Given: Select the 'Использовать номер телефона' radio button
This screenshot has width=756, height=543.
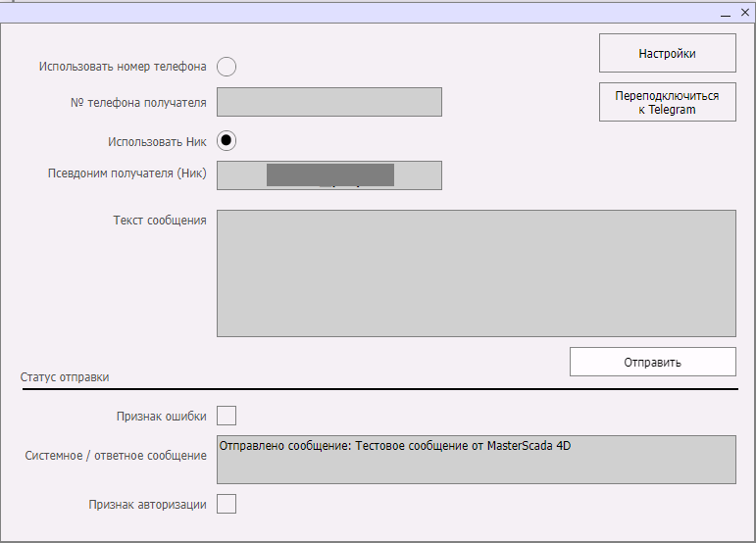Looking at the screenshot, I should [227, 67].
